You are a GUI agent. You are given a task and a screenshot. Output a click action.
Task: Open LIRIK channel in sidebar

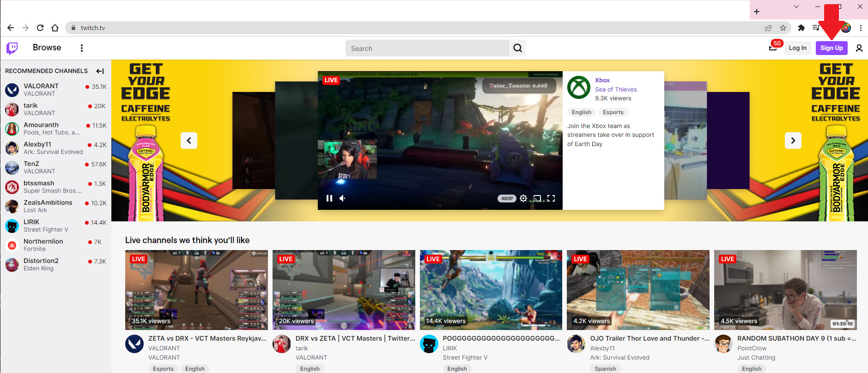coord(55,226)
